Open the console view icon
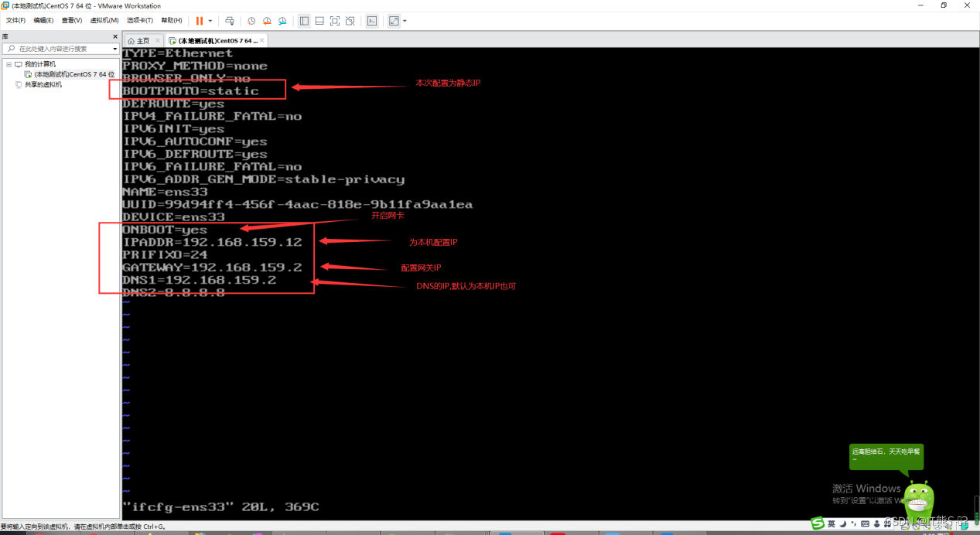Screen dimensions: 980x535 [x=372, y=21]
